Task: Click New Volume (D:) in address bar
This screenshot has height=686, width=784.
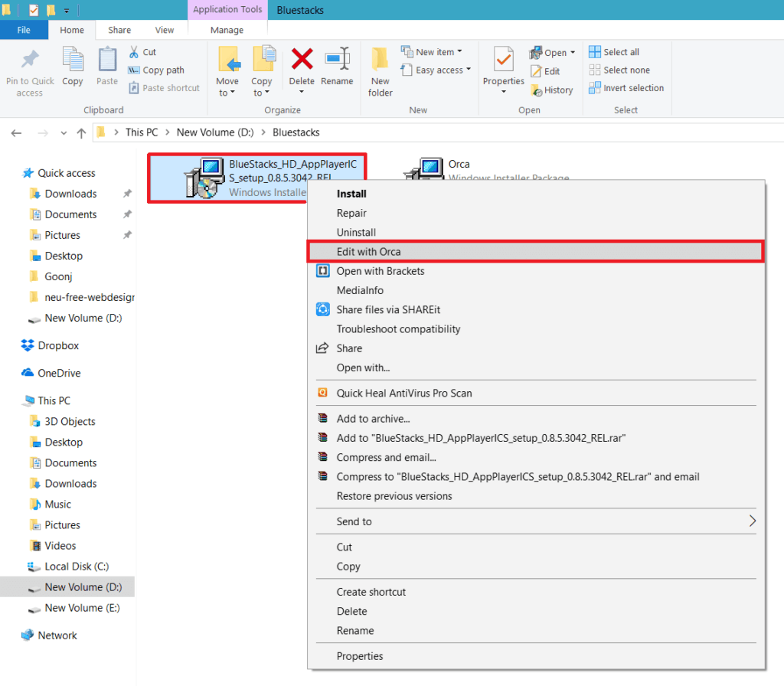Action: point(215,132)
